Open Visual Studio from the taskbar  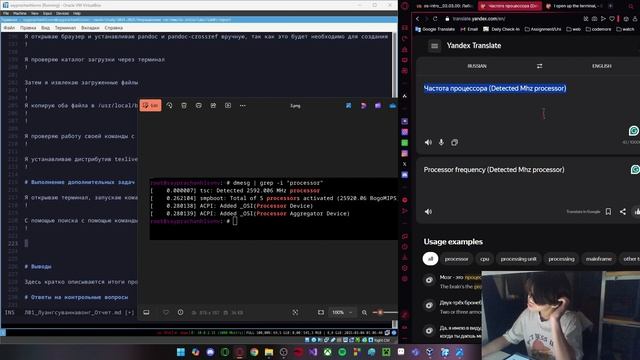[313, 352]
